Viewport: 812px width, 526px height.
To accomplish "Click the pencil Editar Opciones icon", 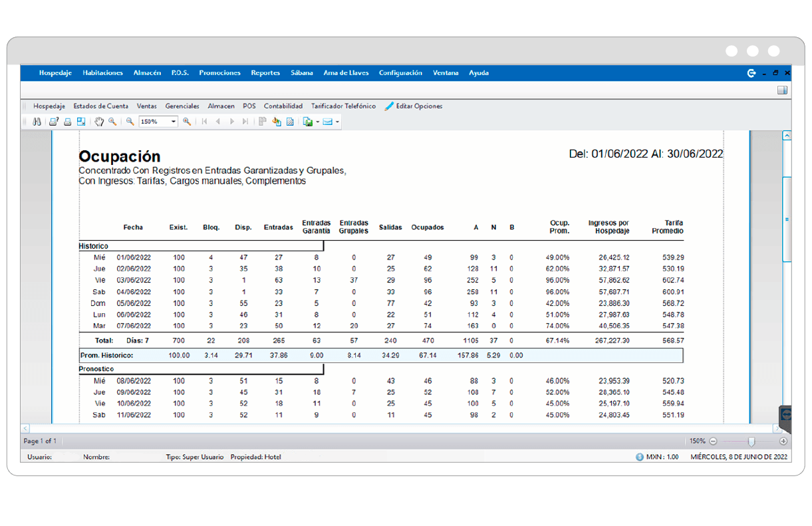I will tap(389, 106).
